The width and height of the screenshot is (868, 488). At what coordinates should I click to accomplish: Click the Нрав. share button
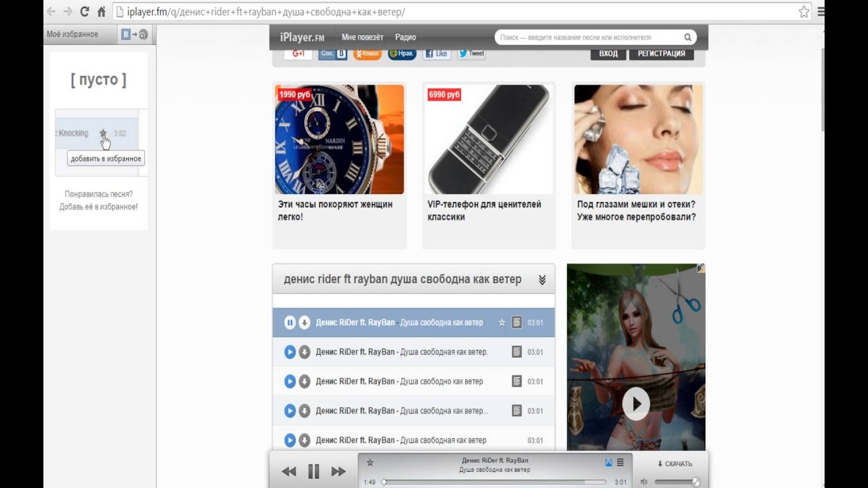pos(401,54)
